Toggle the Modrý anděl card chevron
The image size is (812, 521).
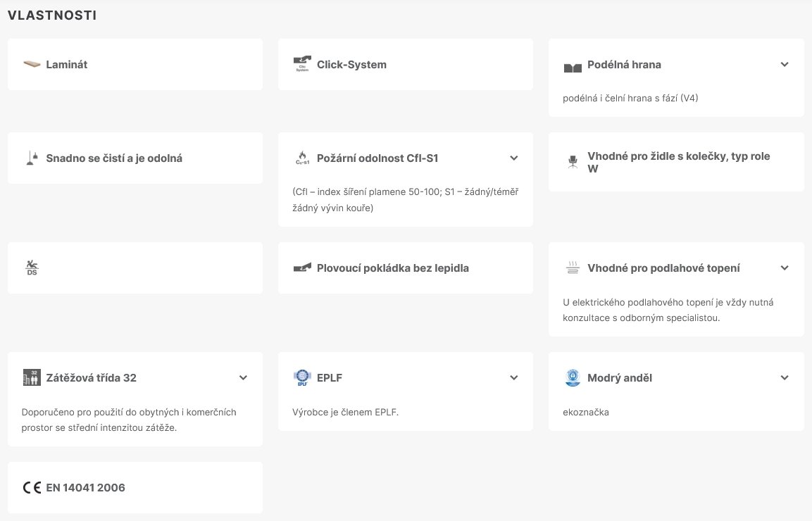tap(785, 378)
